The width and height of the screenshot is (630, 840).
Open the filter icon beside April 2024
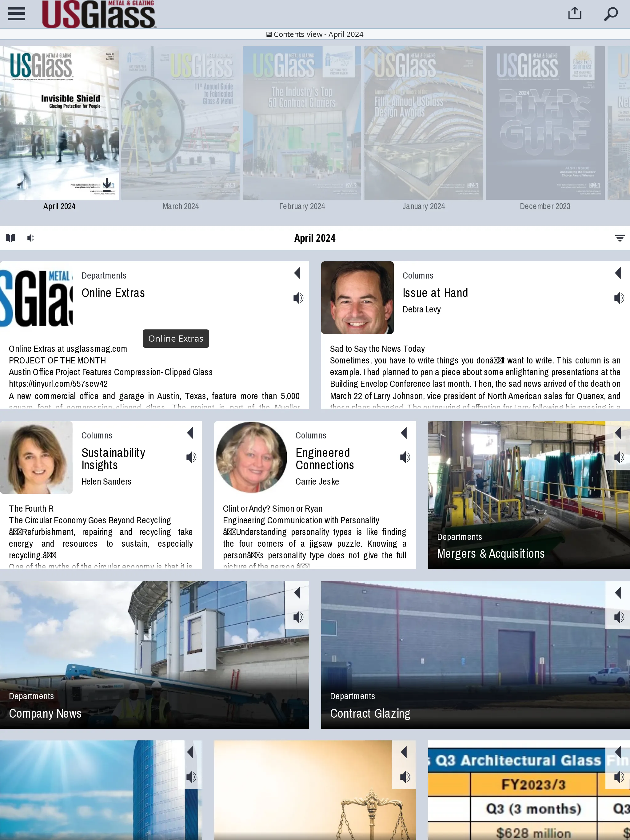[x=619, y=238]
